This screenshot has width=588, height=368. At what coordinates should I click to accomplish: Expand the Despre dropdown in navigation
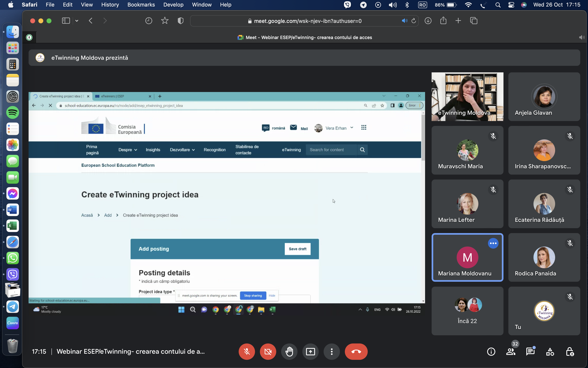point(128,150)
